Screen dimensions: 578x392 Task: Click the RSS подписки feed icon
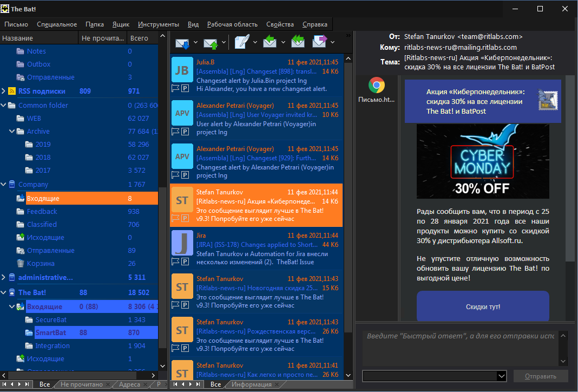point(12,91)
